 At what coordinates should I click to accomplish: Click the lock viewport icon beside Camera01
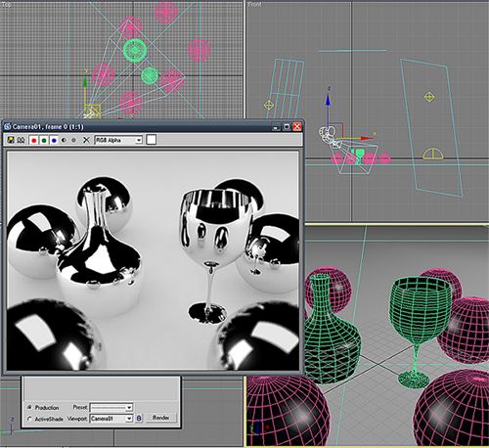click(139, 419)
